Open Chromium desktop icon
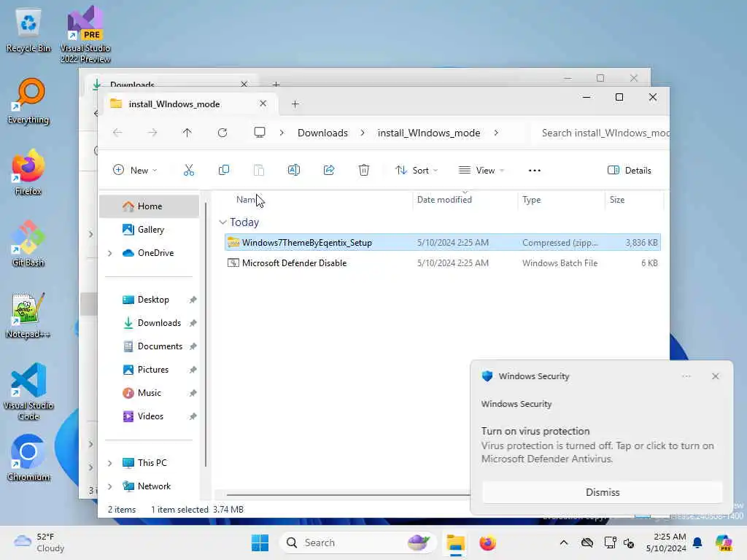Image resolution: width=747 pixels, height=560 pixels. pyautogui.click(x=28, y=458)
